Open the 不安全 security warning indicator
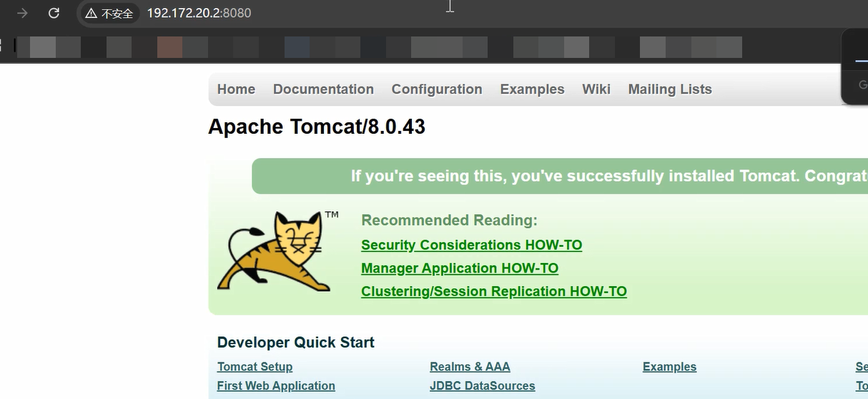Image resolution: width=868 pixels, height=399 pixels. 109,13
